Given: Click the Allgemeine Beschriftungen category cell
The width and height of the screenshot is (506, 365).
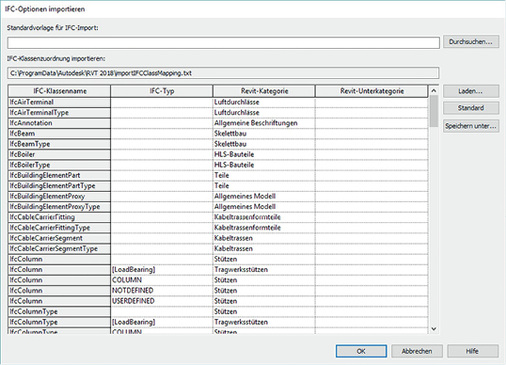Looking at the screenshot, I should tap(264, 123).
